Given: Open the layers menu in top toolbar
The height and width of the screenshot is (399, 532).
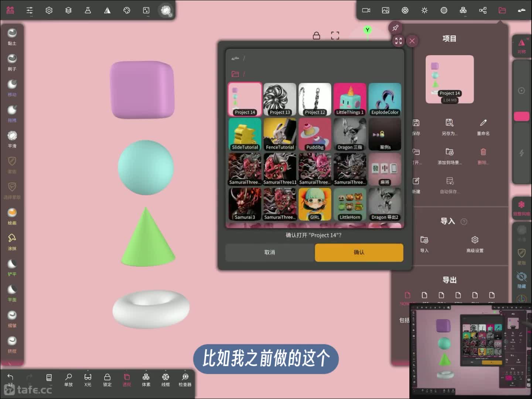Looking at the screenshot, I should (68, 10).
